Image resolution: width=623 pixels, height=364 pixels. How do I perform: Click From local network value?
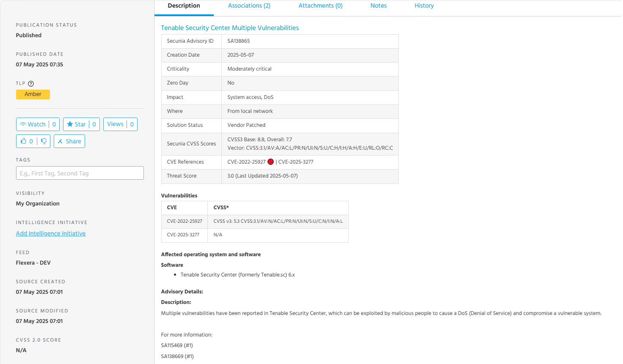(x=250, y=111)
